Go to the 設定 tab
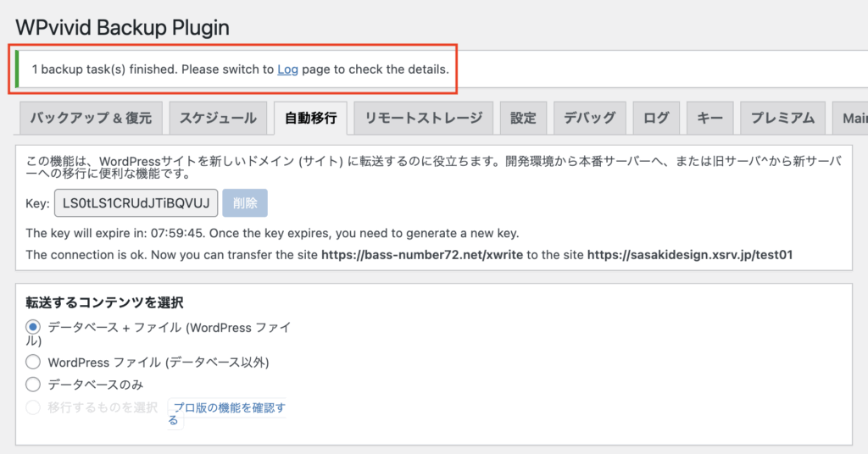 523,118
